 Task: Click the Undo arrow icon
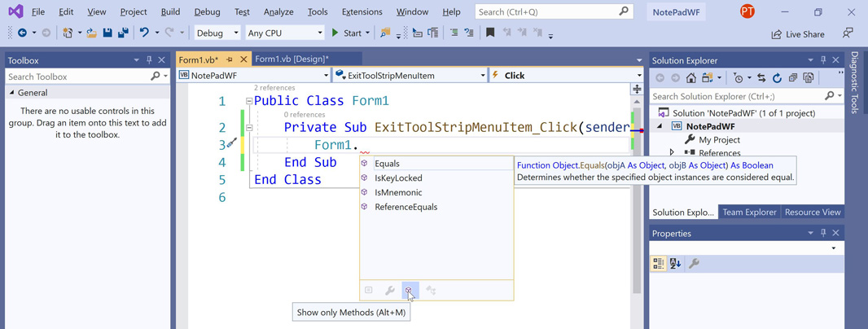tap(144, 33)
